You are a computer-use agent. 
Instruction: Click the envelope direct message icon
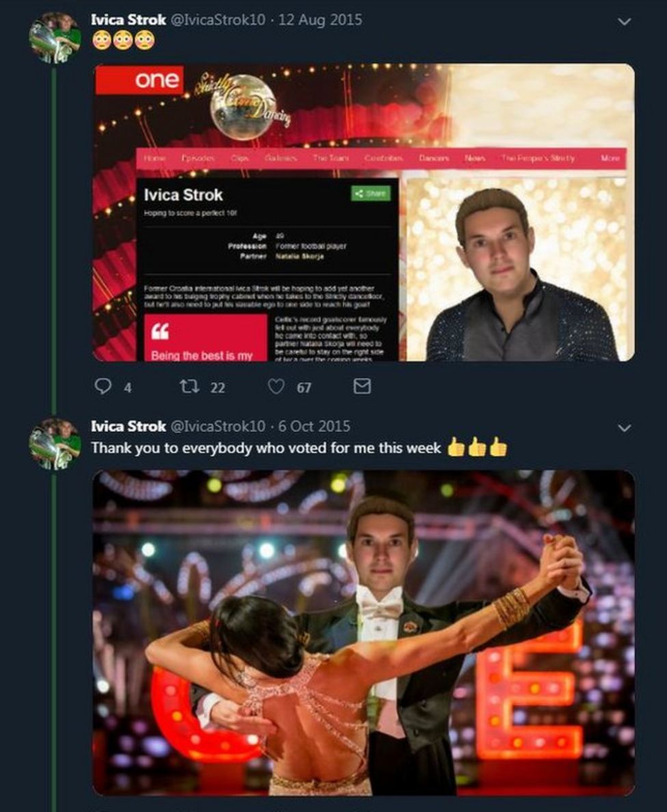362,387
